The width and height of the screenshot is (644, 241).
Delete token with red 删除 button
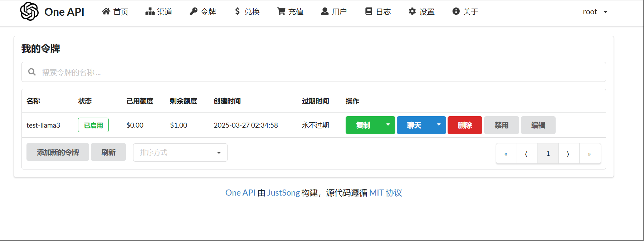tap(465, 125)
